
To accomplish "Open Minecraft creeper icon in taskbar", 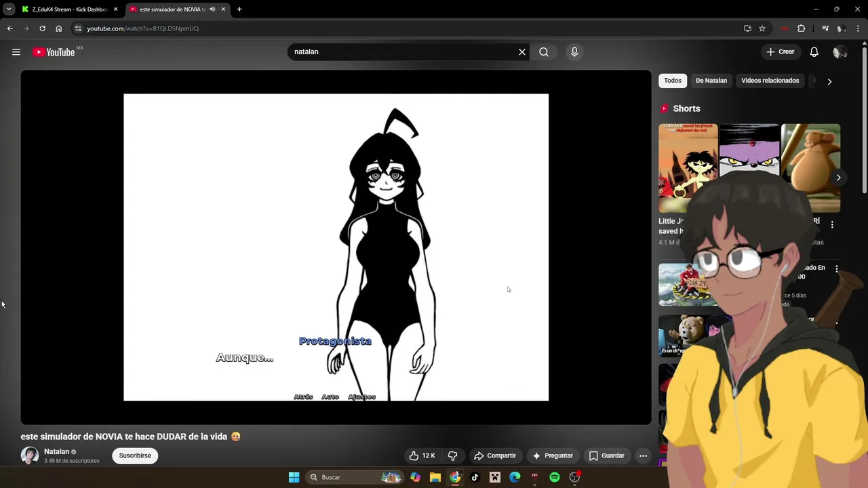I will click(x=495, y=477).
